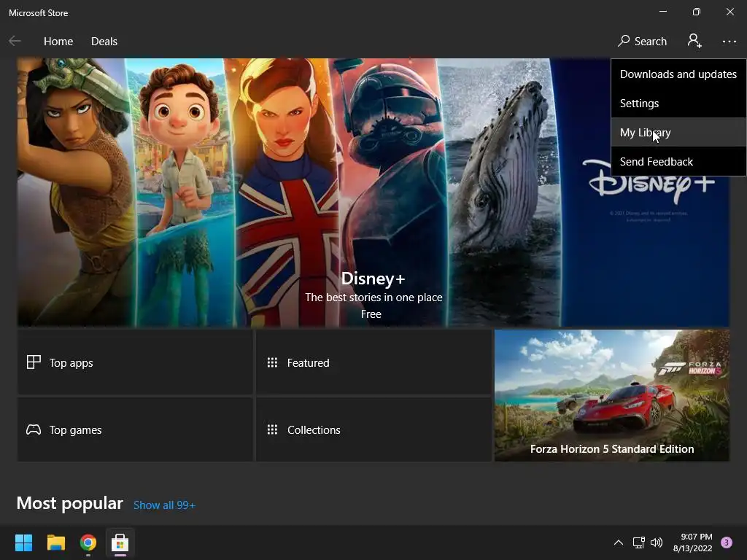Restore down the Microsoft Store window
Viewport: 747px width, 560px height.
(697, 12)
